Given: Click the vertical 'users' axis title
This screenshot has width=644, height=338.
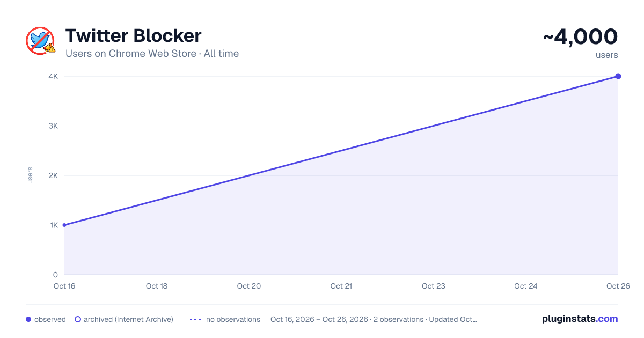Looking at the screenshot, I should [x=30, y=175].
